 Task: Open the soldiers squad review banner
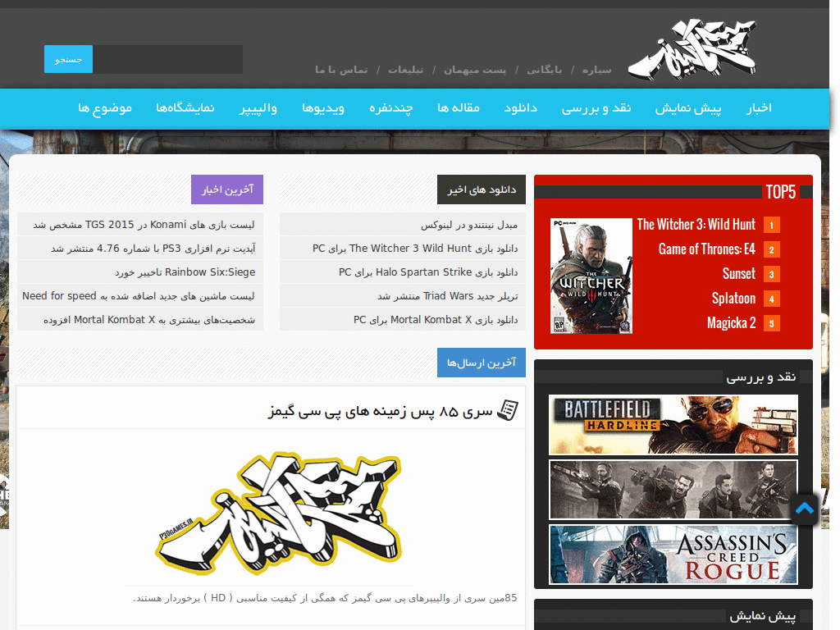pyautogui.click(x=673, y=490)
